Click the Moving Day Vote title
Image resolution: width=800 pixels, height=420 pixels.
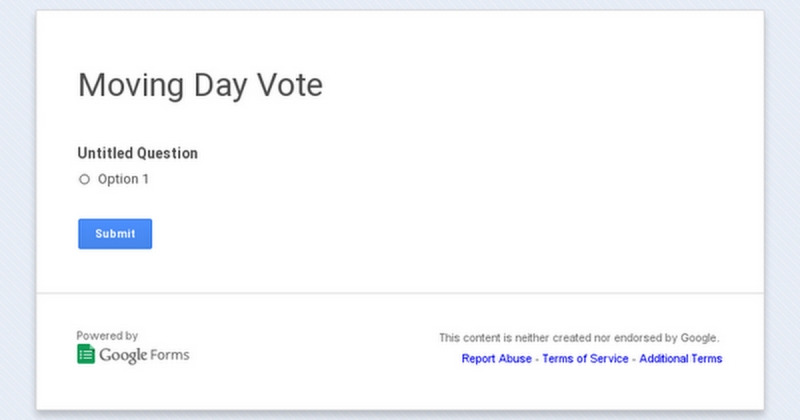(x=200, y=85)
